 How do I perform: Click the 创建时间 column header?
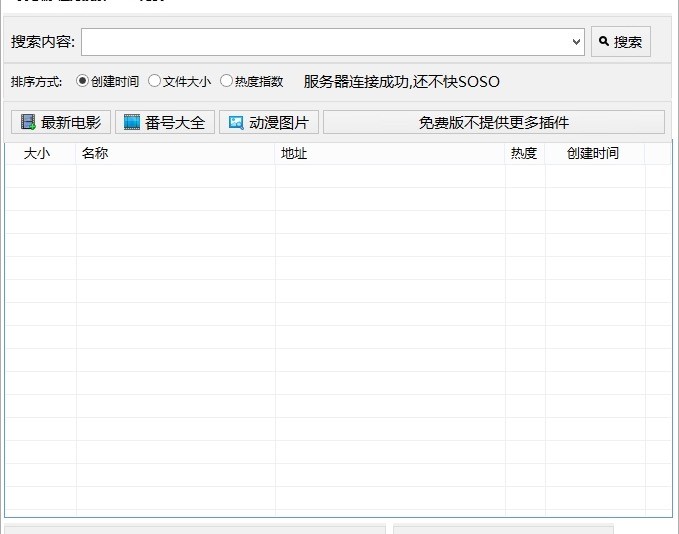[595, 153]
